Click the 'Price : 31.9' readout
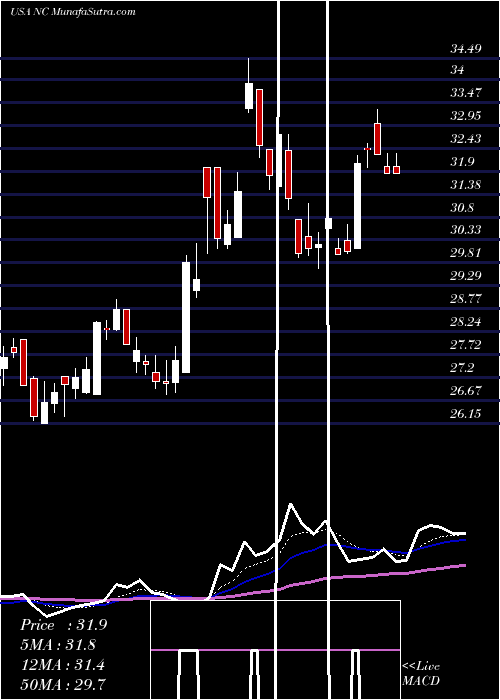 pyautogui.click(x=63, y=625)
